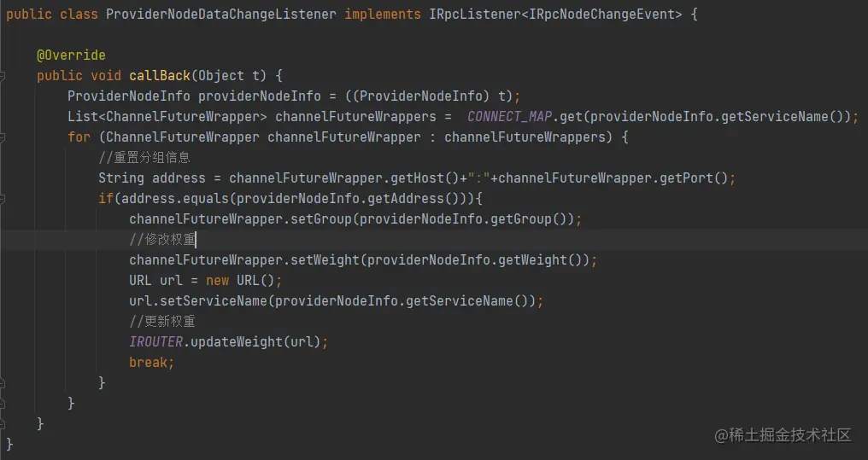
Task: Click the comment //修改权重
Action: tap(162, 239)
